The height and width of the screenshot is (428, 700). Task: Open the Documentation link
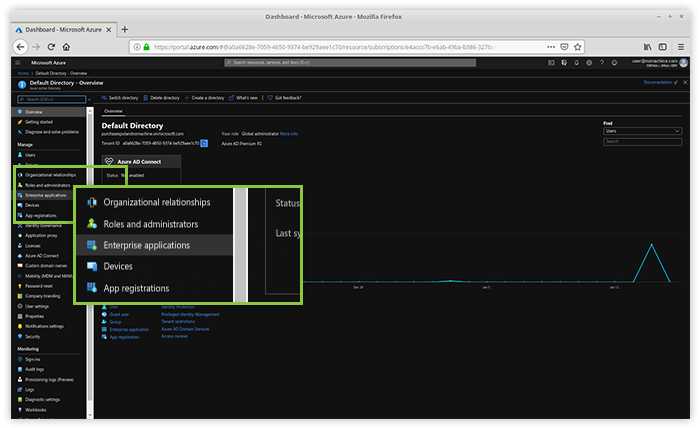[660, 82]
